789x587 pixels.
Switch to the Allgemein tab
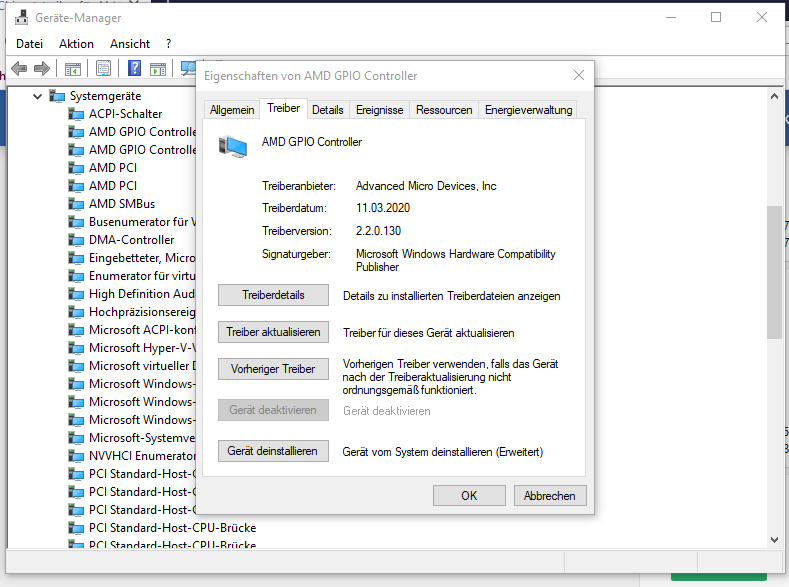pos(232,110)
